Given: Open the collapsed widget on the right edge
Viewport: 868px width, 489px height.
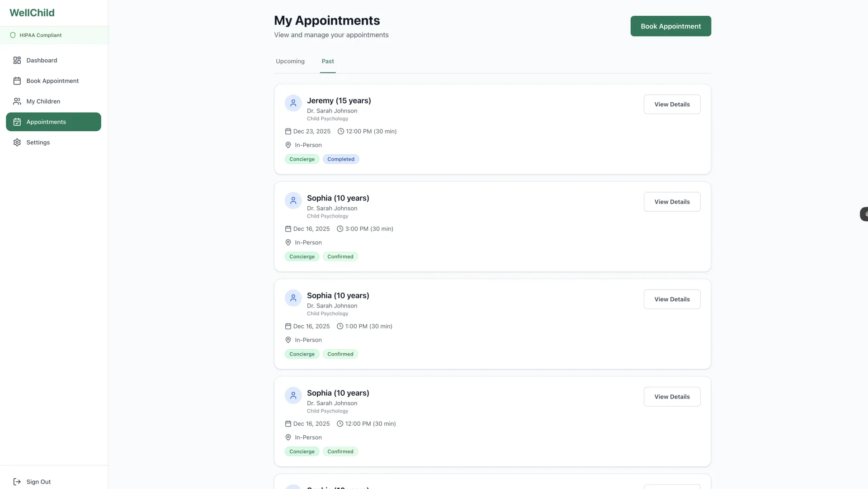Looking at the screenshot, I should coord(864,214).
